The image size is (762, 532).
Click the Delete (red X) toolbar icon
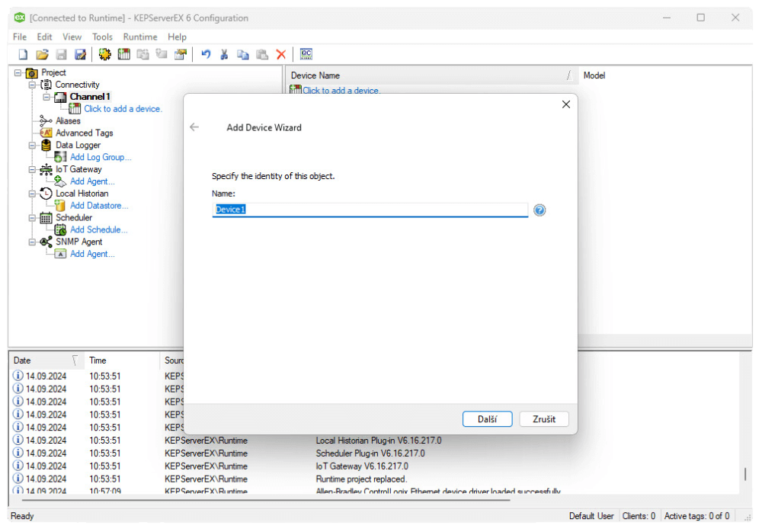[281, 54]
